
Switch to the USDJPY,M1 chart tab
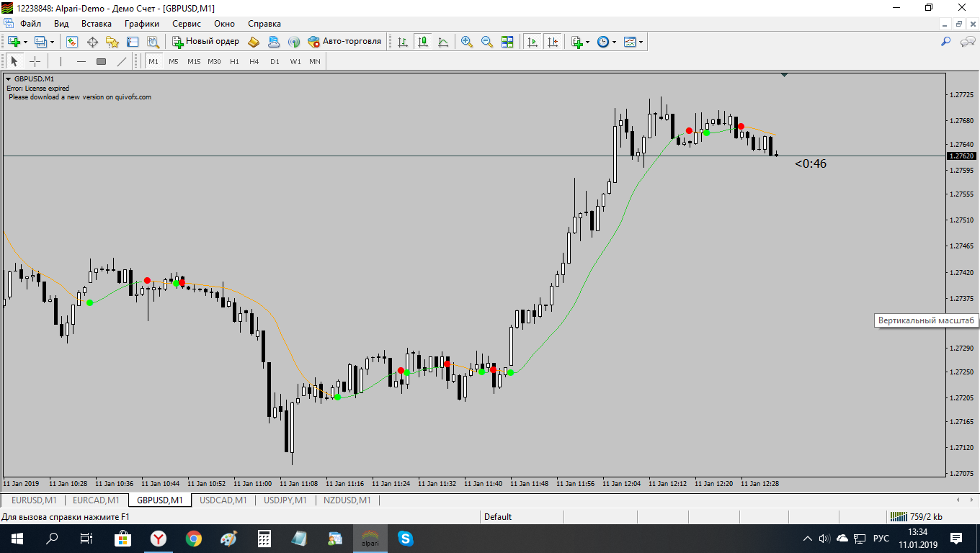(x=285, y=500)
